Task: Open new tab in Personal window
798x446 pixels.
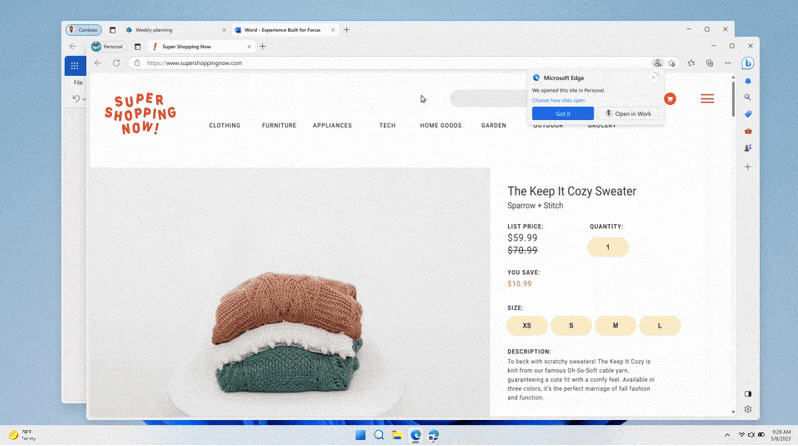Action: point(263,46)
